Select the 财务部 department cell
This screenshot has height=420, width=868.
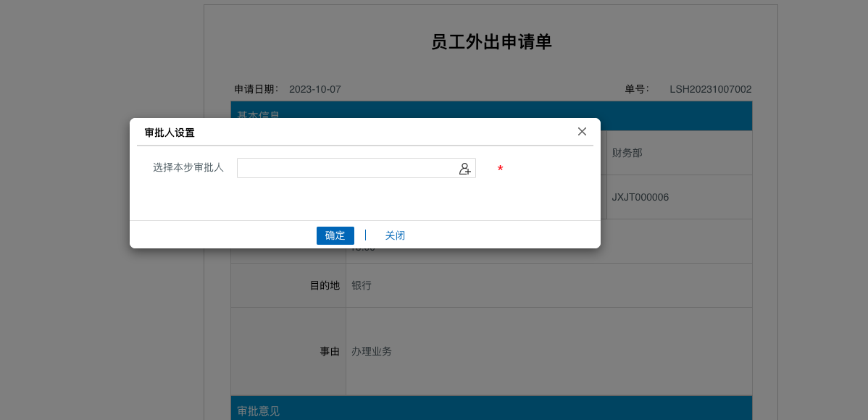tap(627, 153)
